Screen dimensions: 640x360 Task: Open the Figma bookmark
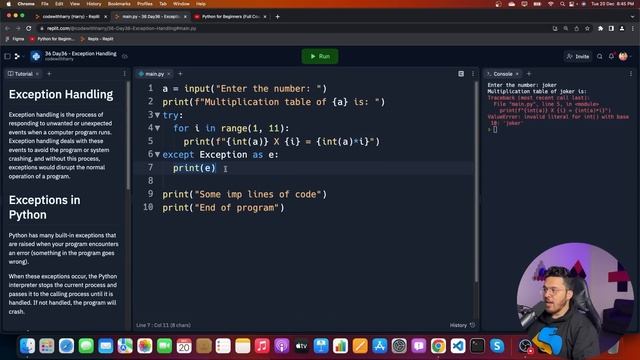(x=15, y=39)
